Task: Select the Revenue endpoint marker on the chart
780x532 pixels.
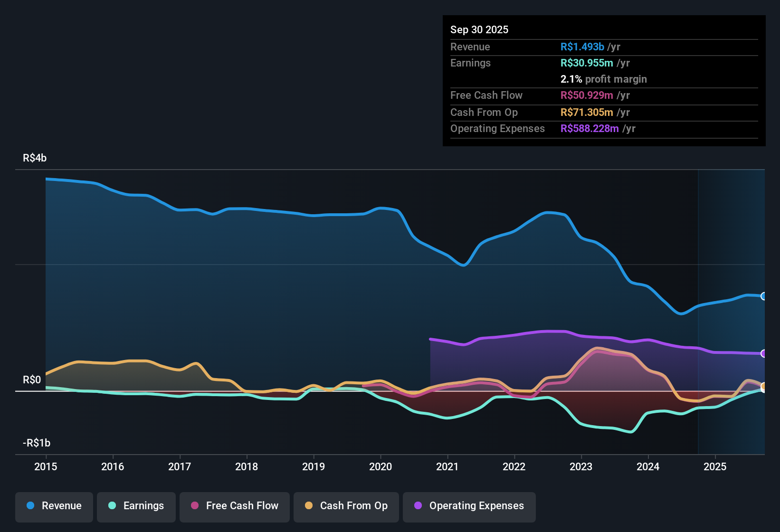Action: pyautogui.click(x=763, y=296)
